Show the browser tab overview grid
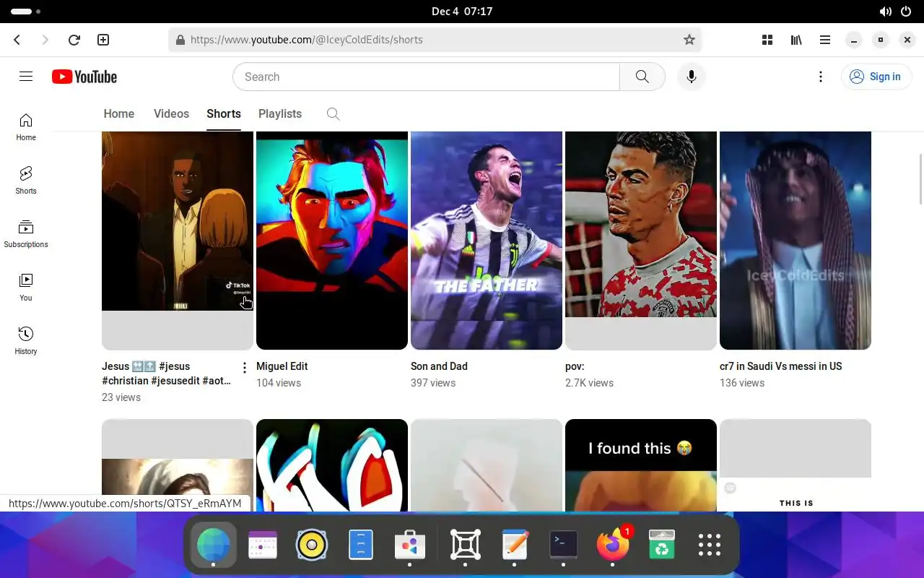 pyautogui.click(x=767, y=40)
